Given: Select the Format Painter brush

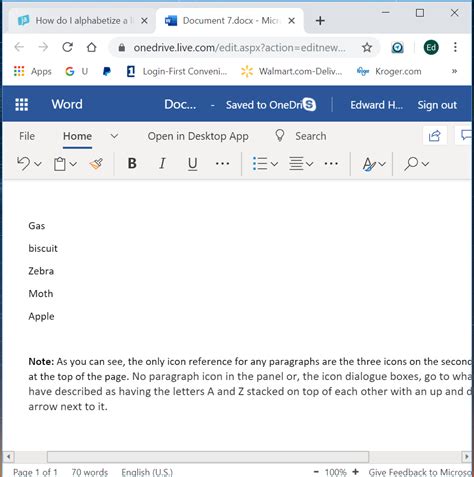Looking at the screenshot, I should coord(96,164).
